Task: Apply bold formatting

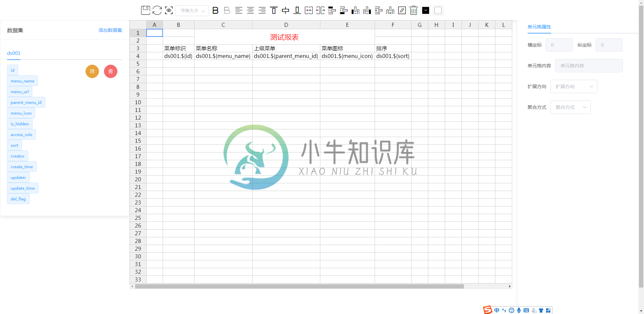Action: pos(215,10)
